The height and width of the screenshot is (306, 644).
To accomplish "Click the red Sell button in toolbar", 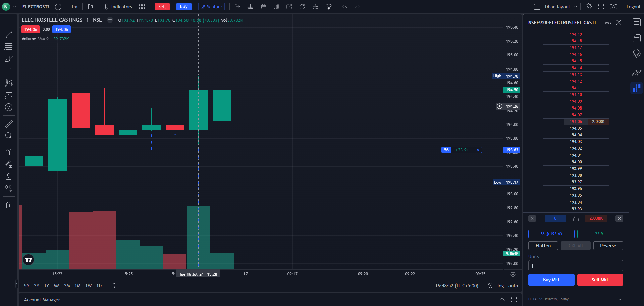I will click(x=162, y=7).
